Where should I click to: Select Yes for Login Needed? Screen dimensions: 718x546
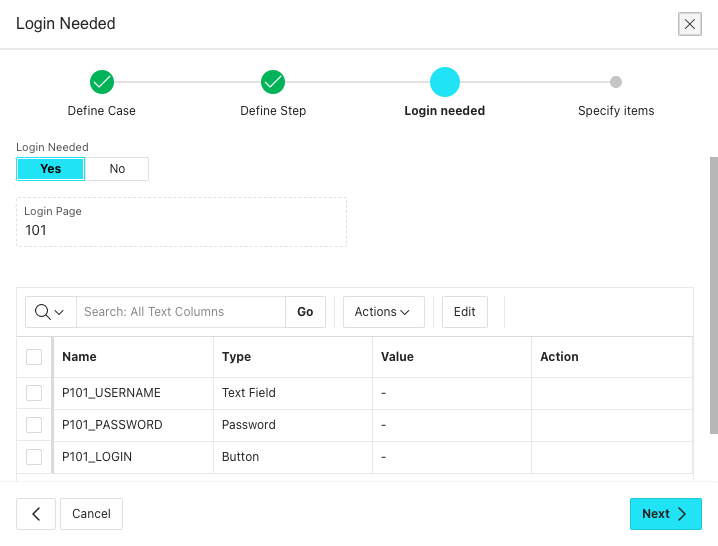[x=50, y=169]
